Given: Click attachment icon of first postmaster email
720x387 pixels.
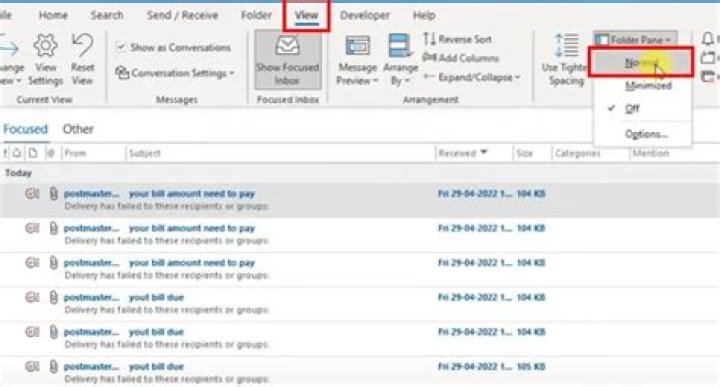Looking at the screenshot, I should 53,193.
